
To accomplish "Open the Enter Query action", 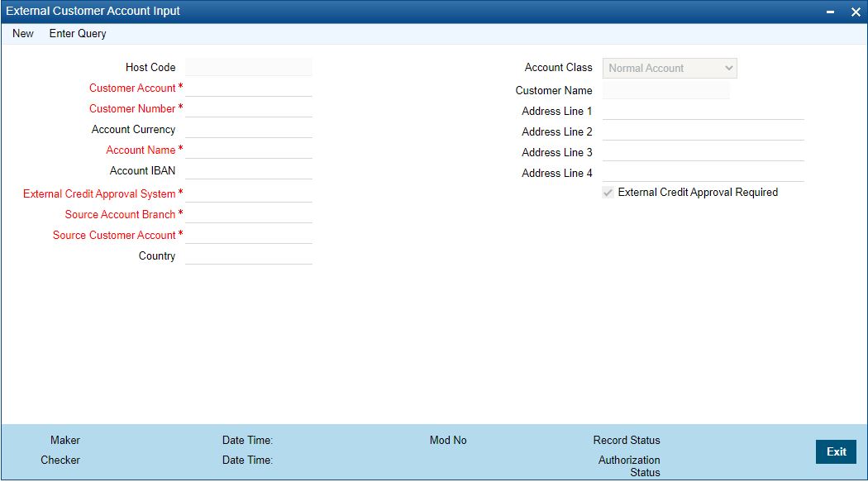I will (78, 34).
